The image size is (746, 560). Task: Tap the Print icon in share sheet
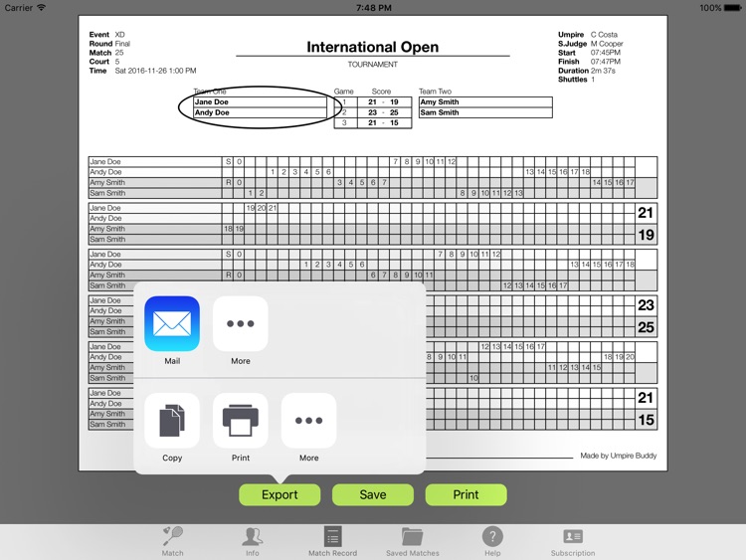click(241, 420)
